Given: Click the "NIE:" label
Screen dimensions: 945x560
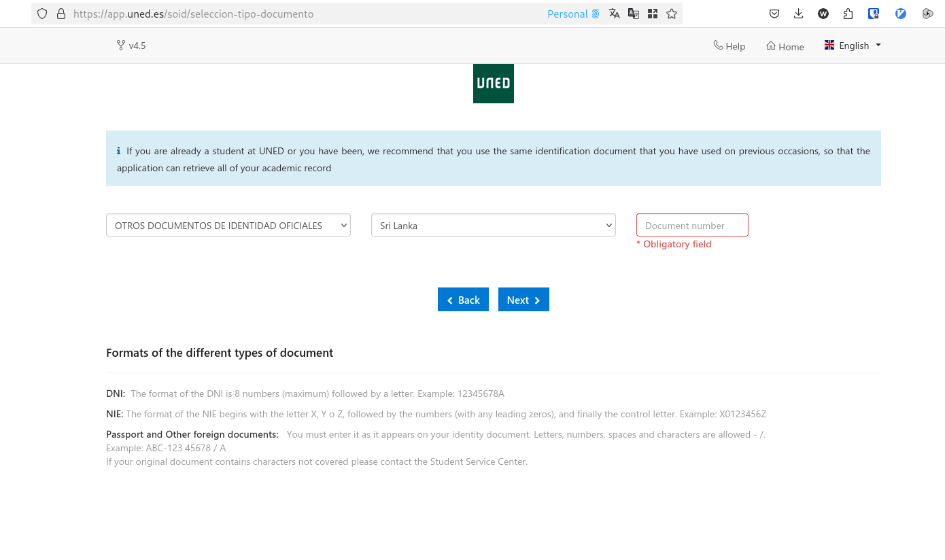Looking at the screenshot, I should [115, 414].
